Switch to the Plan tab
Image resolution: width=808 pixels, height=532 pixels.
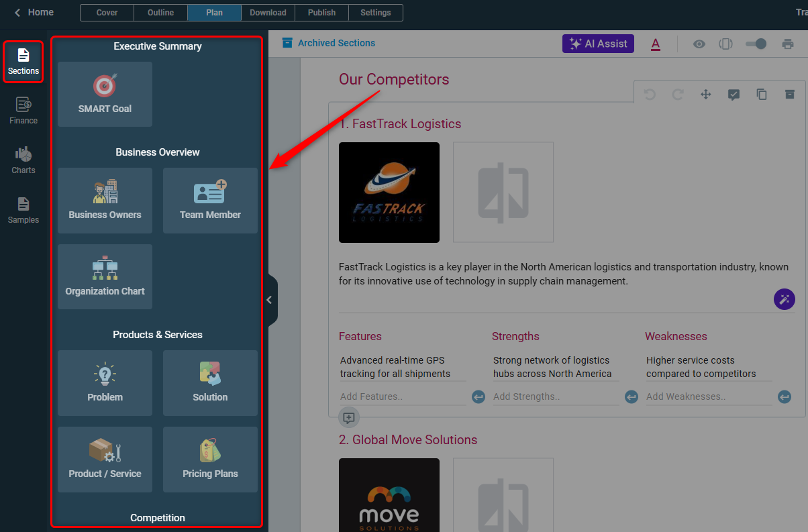pos(215,13)
